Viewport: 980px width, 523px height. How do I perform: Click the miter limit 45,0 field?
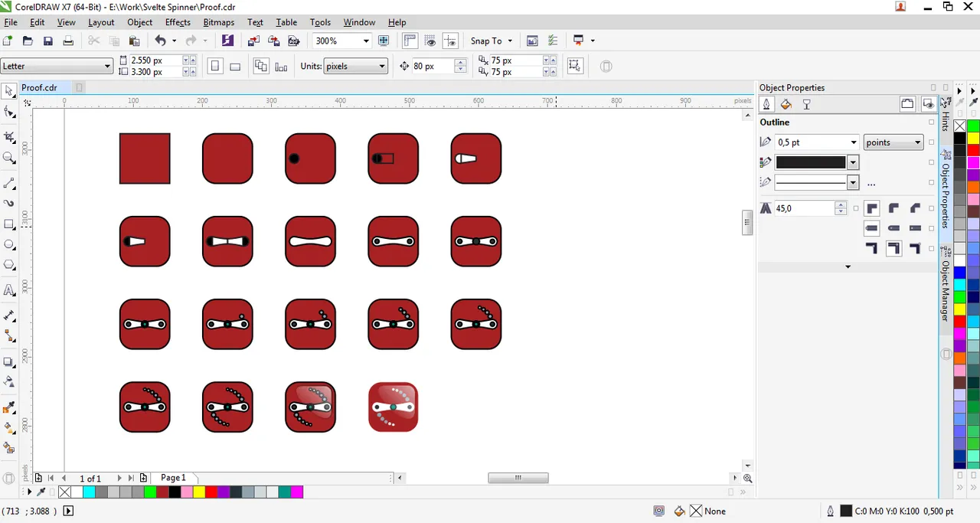(x=804, y=208)
